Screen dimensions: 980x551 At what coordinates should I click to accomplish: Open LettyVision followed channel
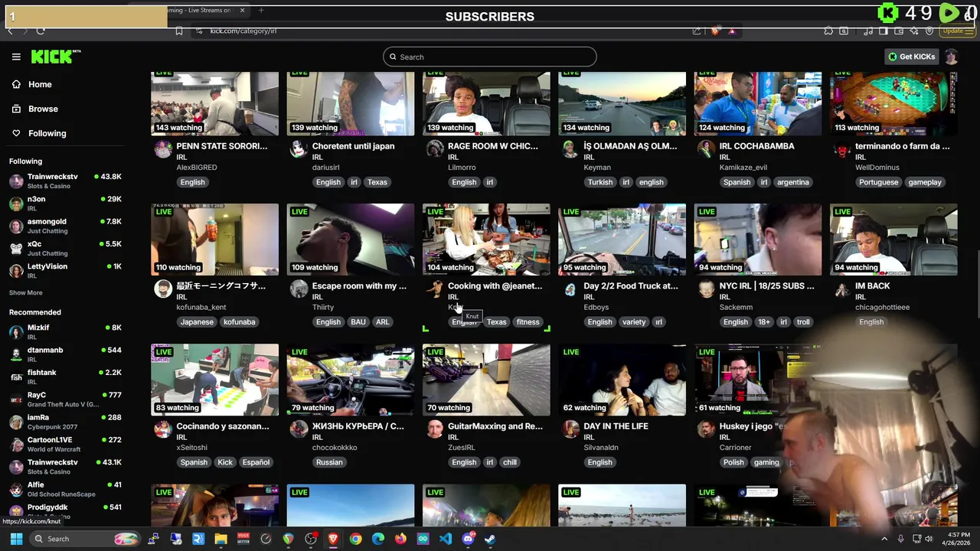[65, 270]
